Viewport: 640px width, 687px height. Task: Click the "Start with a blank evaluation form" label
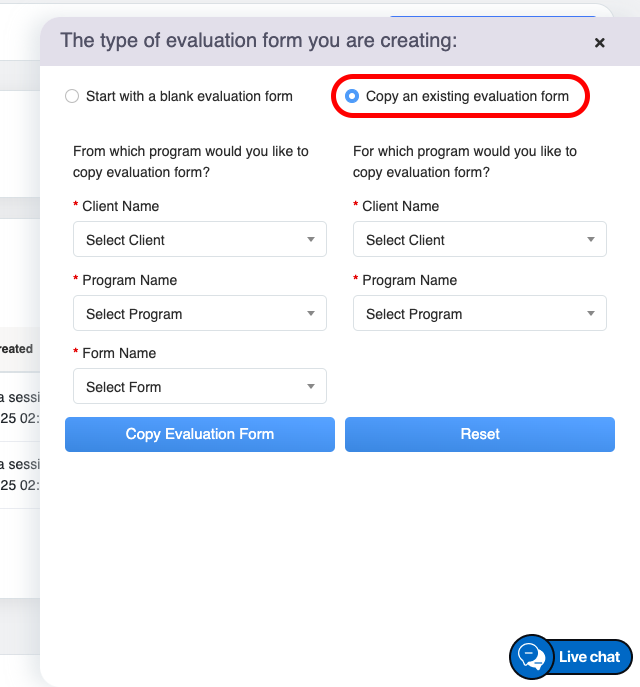[189, 97]
